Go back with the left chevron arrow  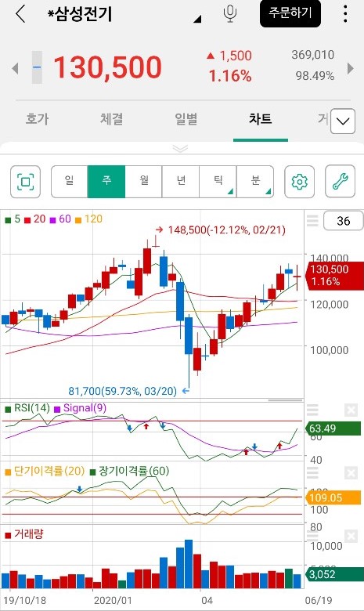20,14
